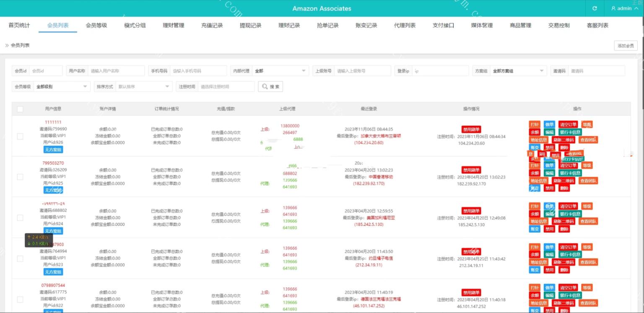Click the red 禁用刷单 badge for user 1111111
The image size is (644, 313).
pyautogui.click(x=471, y=129)
